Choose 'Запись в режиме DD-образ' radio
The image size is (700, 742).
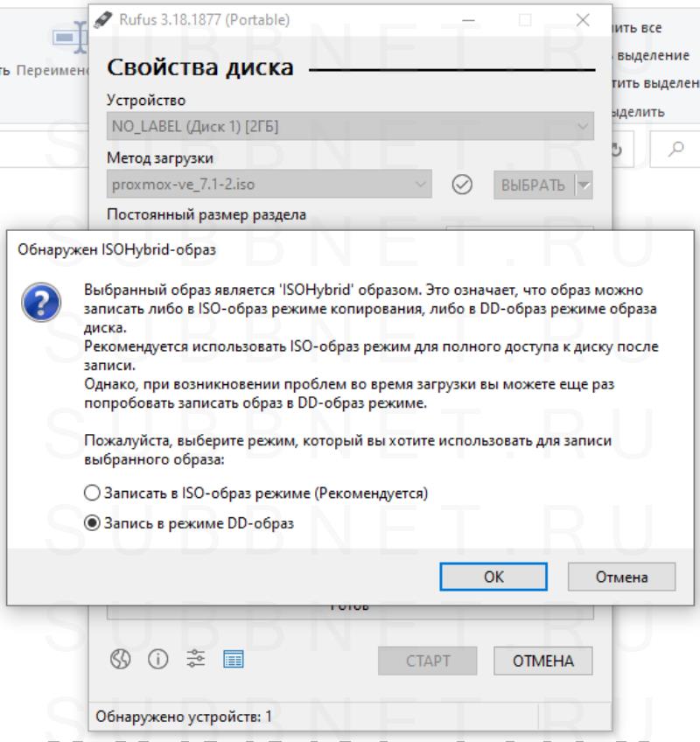pos(93,523)
